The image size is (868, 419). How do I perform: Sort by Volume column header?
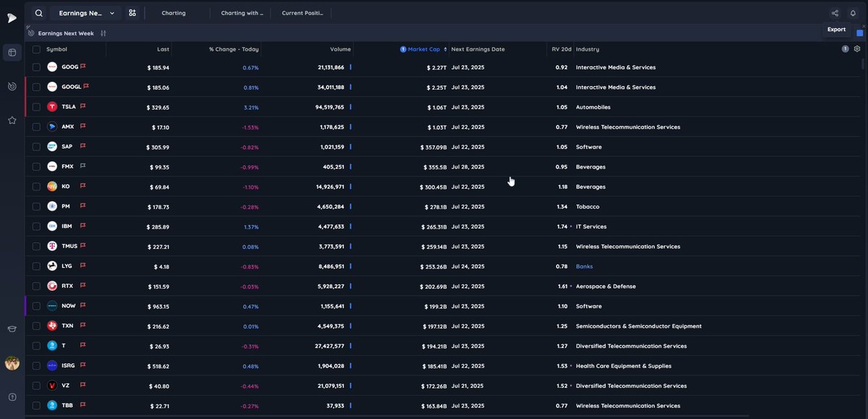pos(340,49)
